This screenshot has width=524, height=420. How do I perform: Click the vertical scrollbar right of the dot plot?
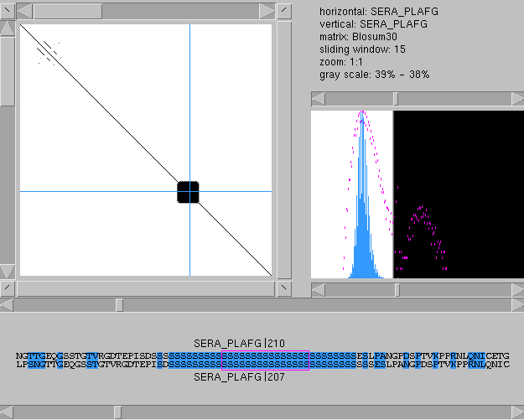pos(284,150)
